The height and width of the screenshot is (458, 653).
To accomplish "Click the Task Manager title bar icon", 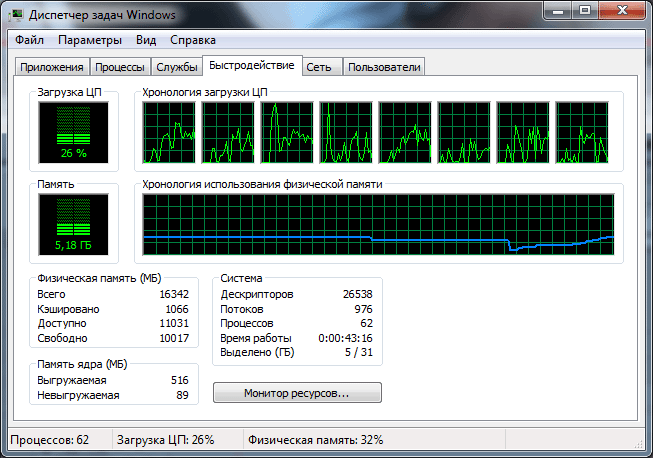I will (16, 15).
